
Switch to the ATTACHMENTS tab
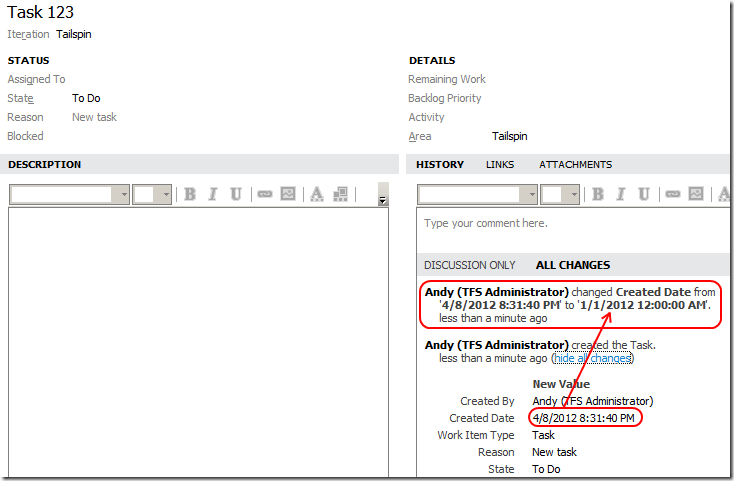click(x=575, y=165)
